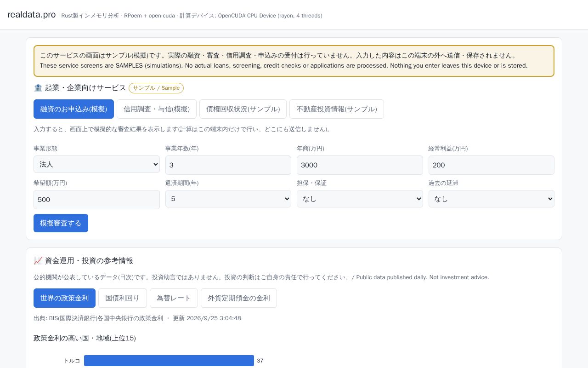Click the OpenCUDA CPU Device header subtitle
The image size is (588, 368).
[192, 16]
